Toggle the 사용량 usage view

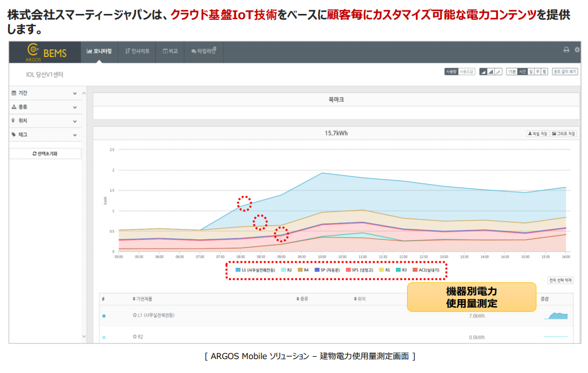(x=451, y=71)
